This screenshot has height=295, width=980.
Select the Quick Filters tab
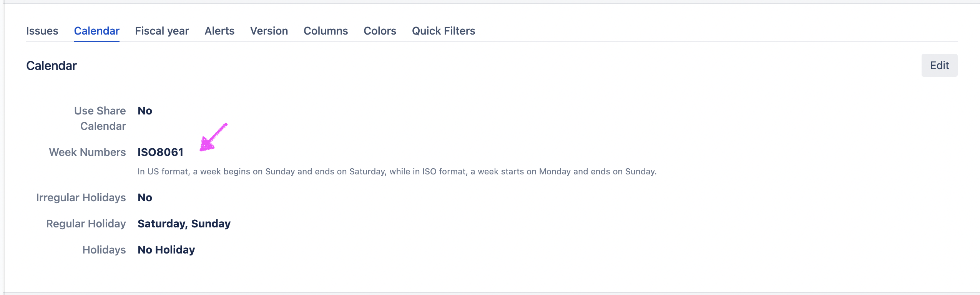pos(443,31)
